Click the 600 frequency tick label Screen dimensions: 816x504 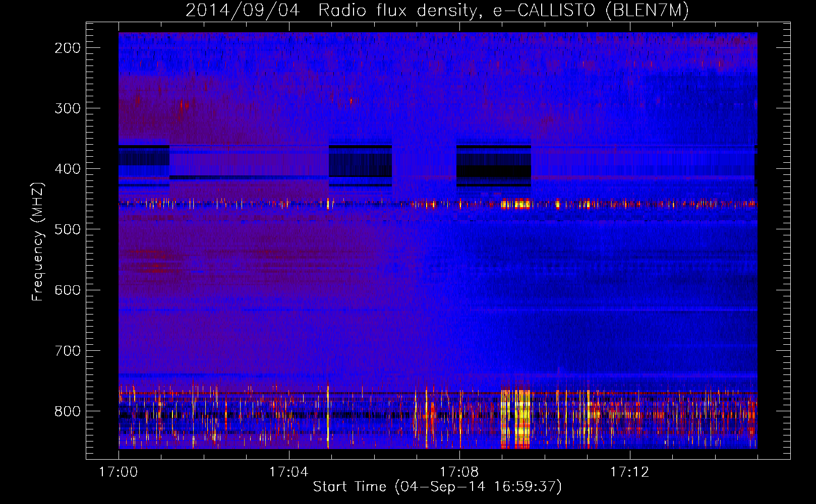[68, 290]
